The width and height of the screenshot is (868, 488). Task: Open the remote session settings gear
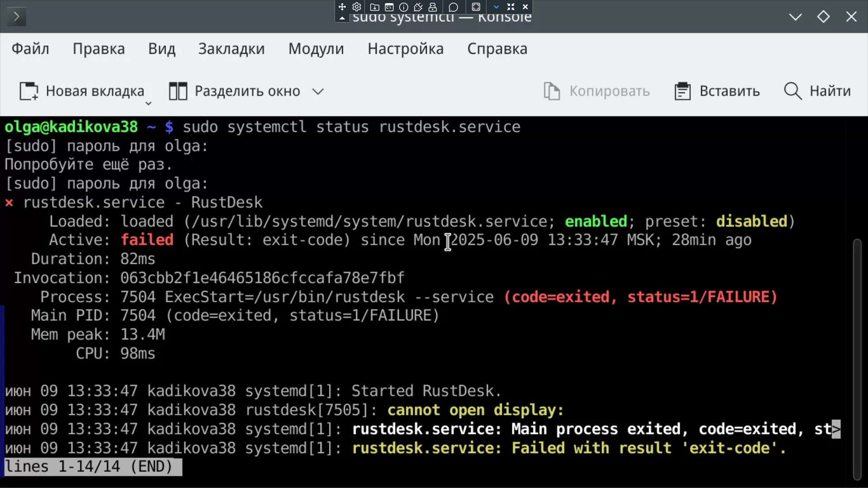click(357, 7)
